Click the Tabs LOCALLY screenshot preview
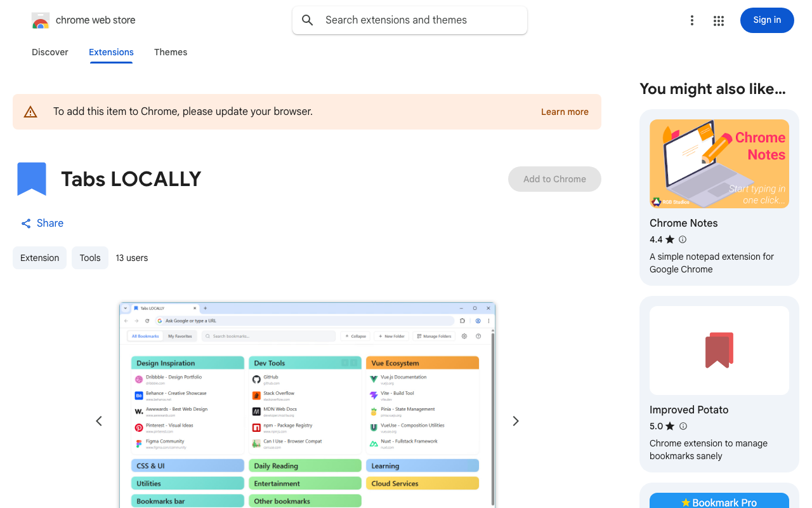This screenshot has width=812, height=508. [x=307, y=405]
